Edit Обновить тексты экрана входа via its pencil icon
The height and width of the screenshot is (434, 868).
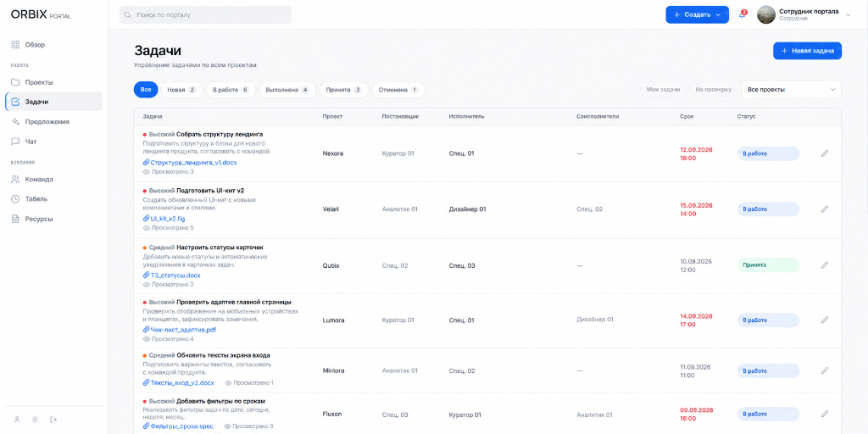(824, 370)
